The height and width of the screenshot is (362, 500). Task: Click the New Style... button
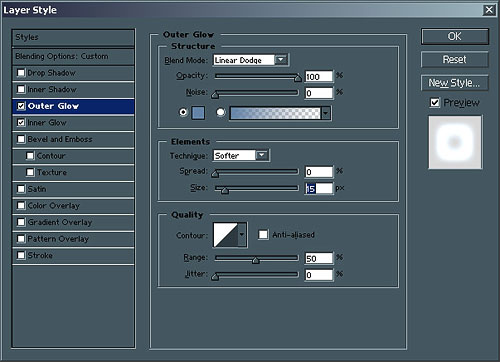455,83
